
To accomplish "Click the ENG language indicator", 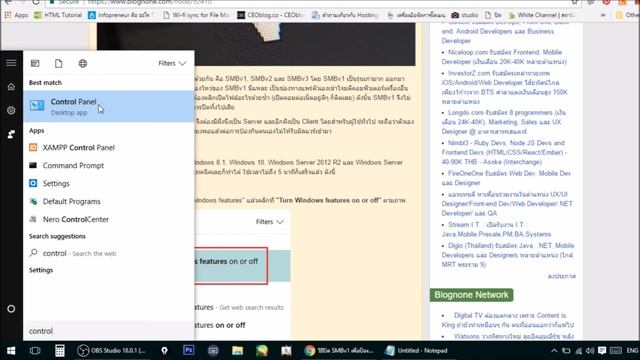I will coord(632,351).
